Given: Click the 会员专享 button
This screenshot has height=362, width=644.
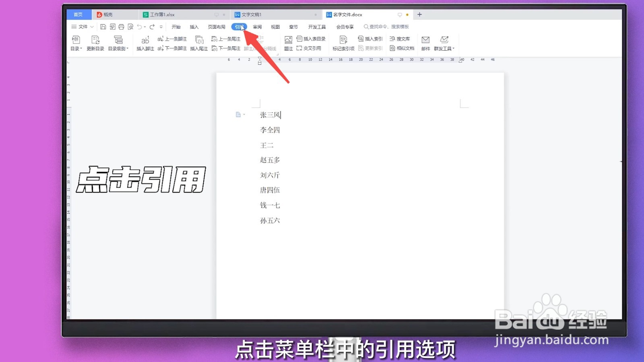Looking at the screenshot, I should pyautogui.click(x=345, y=27).
